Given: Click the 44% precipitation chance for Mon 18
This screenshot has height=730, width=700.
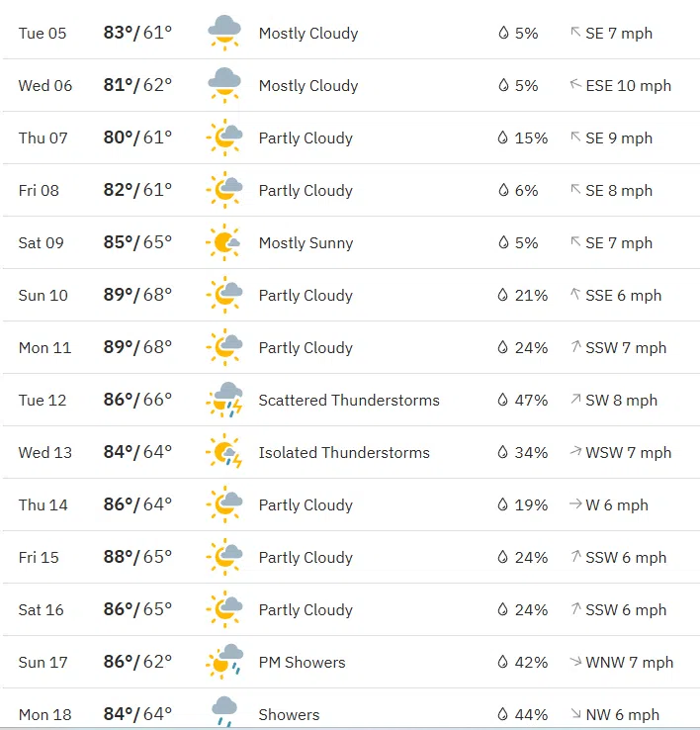Looking at the screenshot, I should coord(531,714).
